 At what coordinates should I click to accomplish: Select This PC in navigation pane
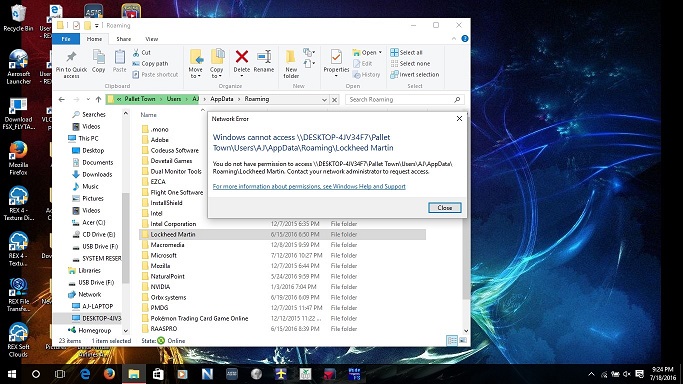pos(84,138)
